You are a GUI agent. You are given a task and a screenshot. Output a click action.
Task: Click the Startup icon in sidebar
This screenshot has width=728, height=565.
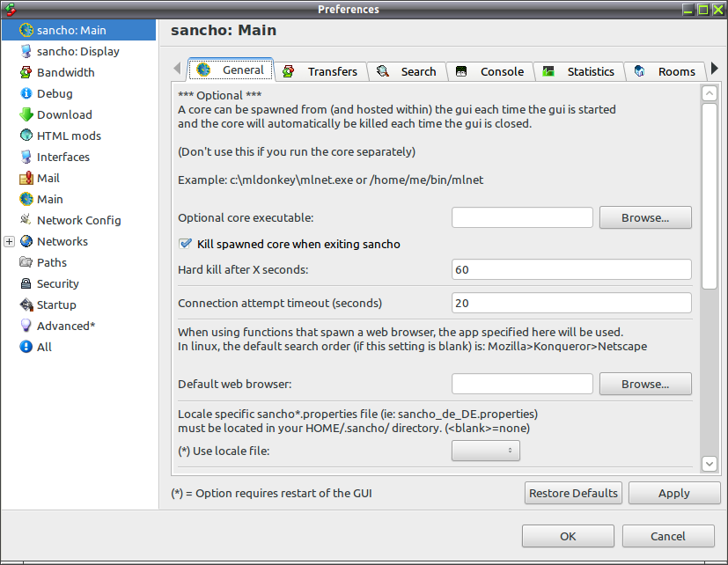[26, 305]
